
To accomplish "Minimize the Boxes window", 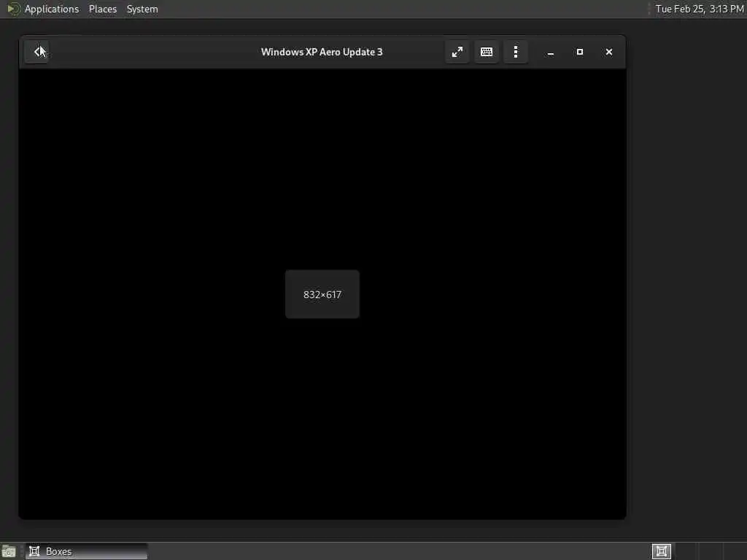I will 551,52.
